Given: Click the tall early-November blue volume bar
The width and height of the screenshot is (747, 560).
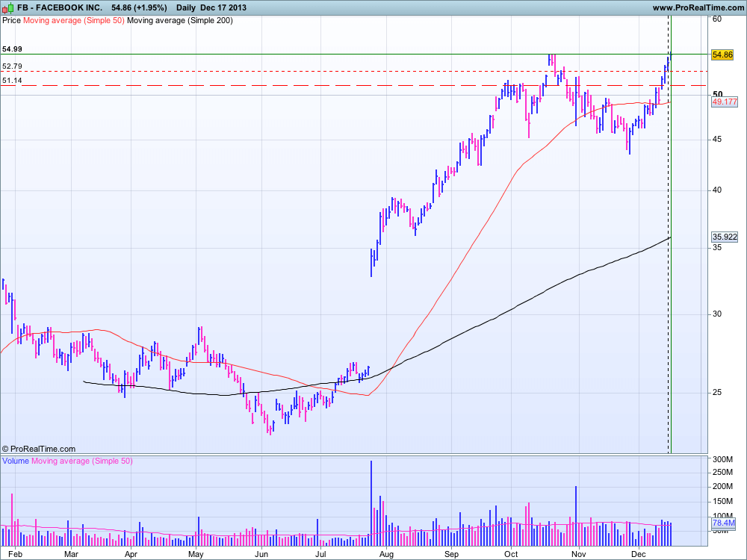Looking at the screenshot, I should coord(576,516).
